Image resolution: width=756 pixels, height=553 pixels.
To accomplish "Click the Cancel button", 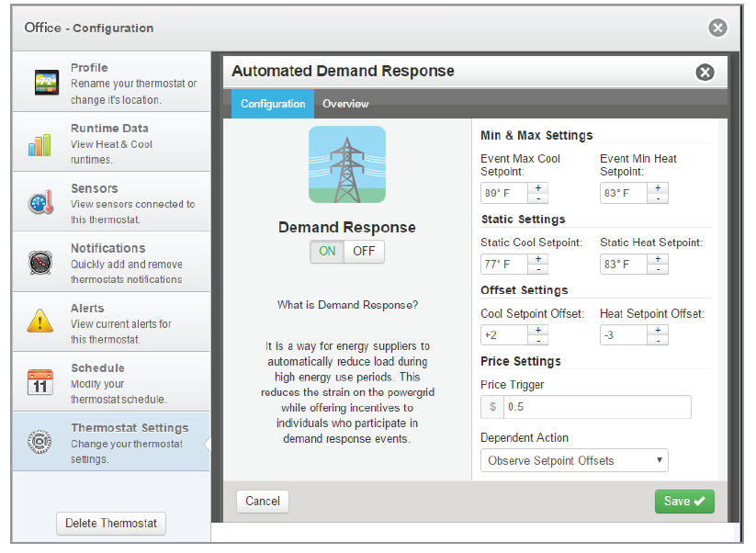I will coord(263,502).
